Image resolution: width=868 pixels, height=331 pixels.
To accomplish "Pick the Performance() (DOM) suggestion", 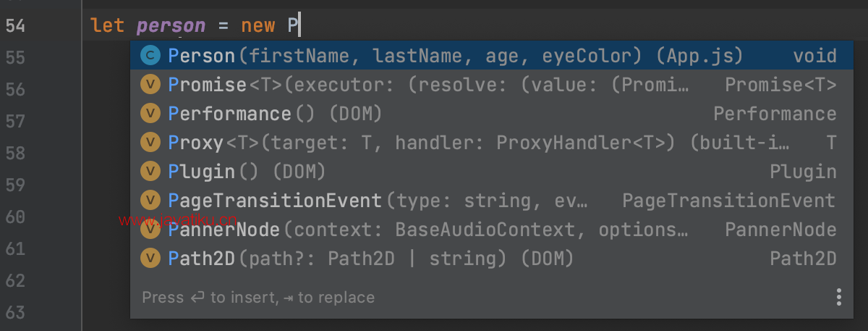I will 488,114.
